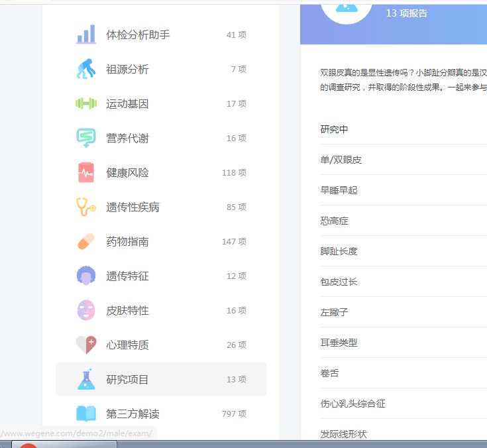Go to the 皮肤特性 section
Screen dimensions: 487x448
pos(161,310)
